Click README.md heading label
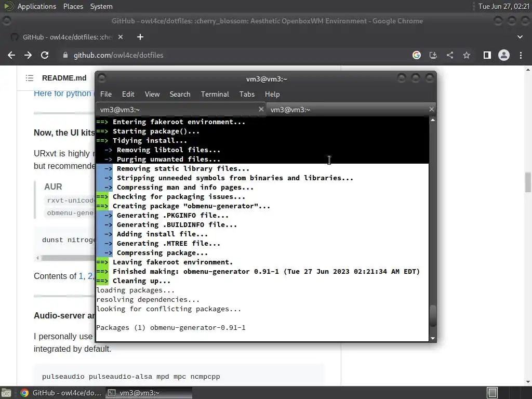This screenshot has height=399, width=532. click(64, 78)
